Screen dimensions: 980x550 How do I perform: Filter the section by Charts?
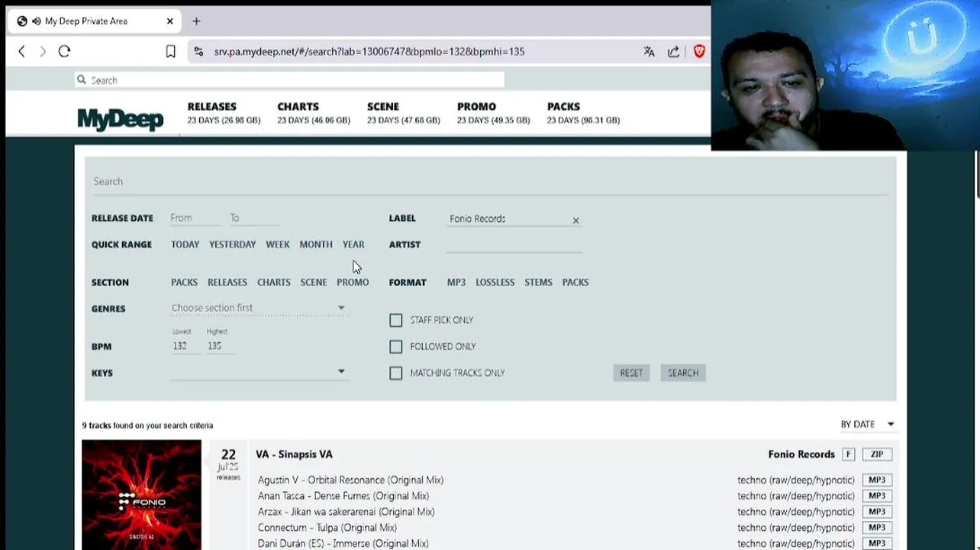[274, 282]
